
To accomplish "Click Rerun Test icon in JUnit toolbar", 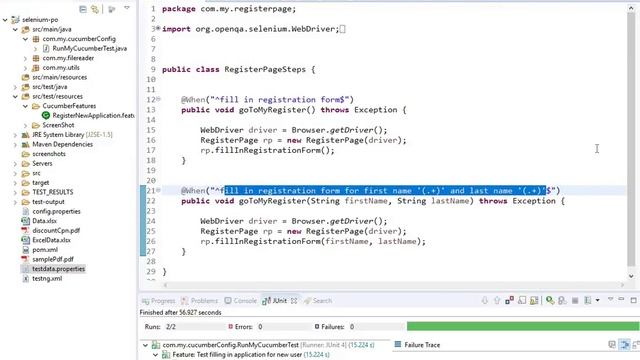I will pyautogui.click(x=550, y=301).
